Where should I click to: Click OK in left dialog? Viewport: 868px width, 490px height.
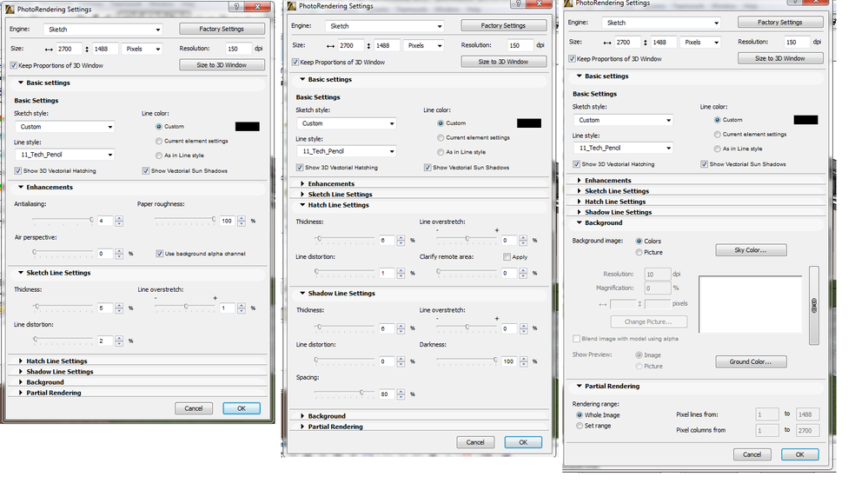coord(242,408)
